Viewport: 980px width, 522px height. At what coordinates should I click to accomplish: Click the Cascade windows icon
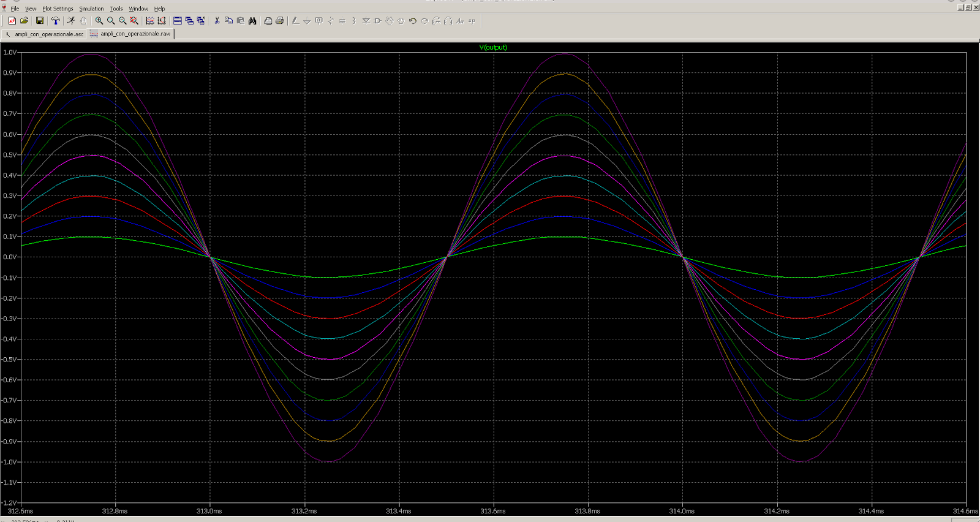coord(189,21)
